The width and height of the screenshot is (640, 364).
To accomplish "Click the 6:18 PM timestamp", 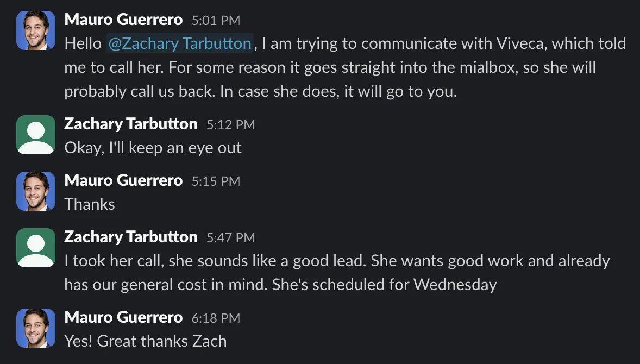I will (x=216, y=318).
